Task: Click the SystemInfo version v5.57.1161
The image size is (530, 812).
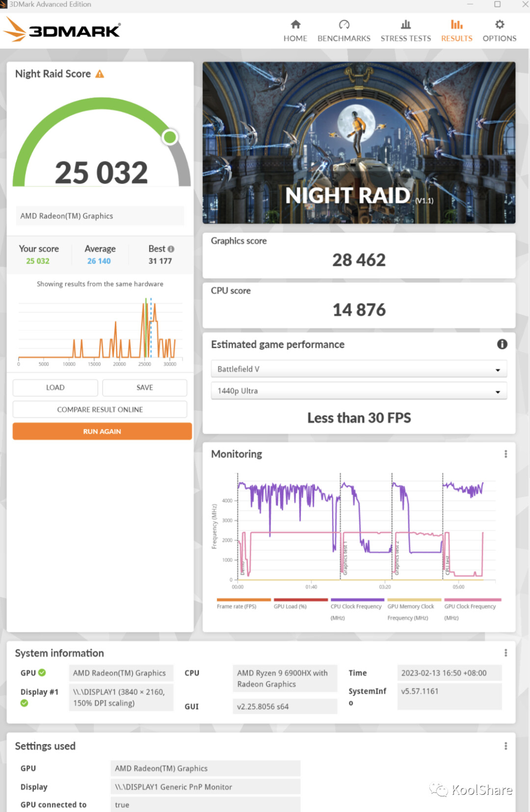Action: tap(450, 696)
